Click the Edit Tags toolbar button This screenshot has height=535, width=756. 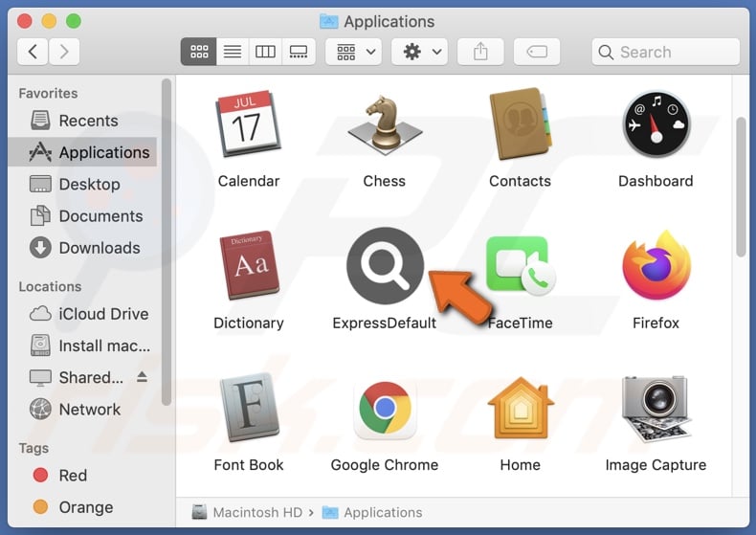537,52
